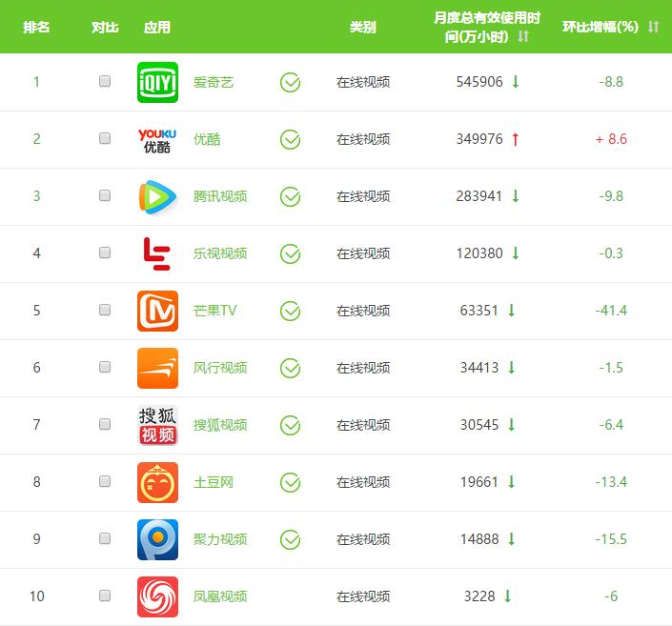Click the down arrow next to 283941

(x=516, y=196)
